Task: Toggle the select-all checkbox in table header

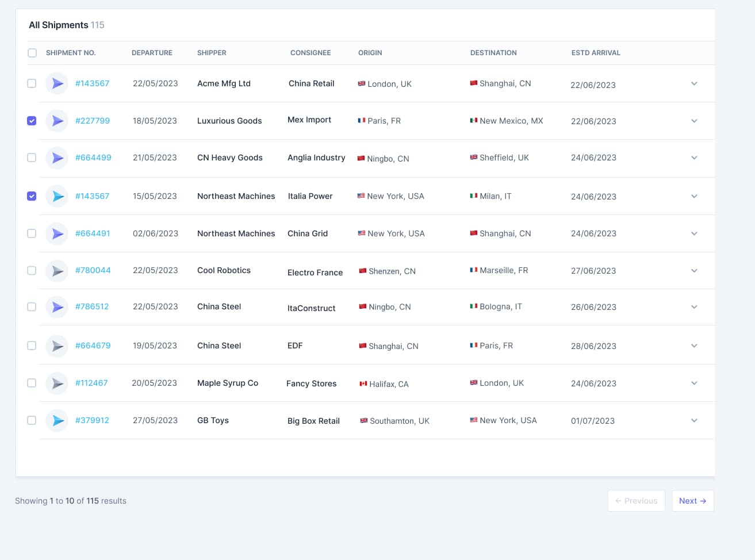Action: (32, 53)
